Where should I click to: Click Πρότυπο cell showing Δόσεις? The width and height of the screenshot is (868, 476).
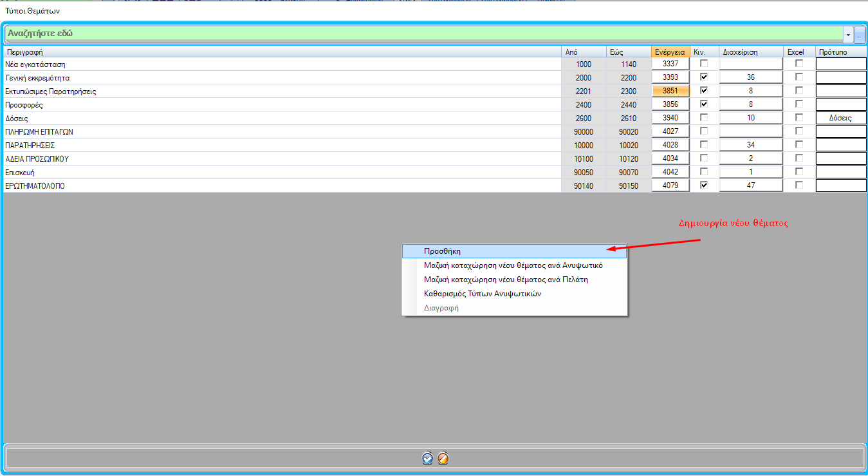(x=841, y=118)
